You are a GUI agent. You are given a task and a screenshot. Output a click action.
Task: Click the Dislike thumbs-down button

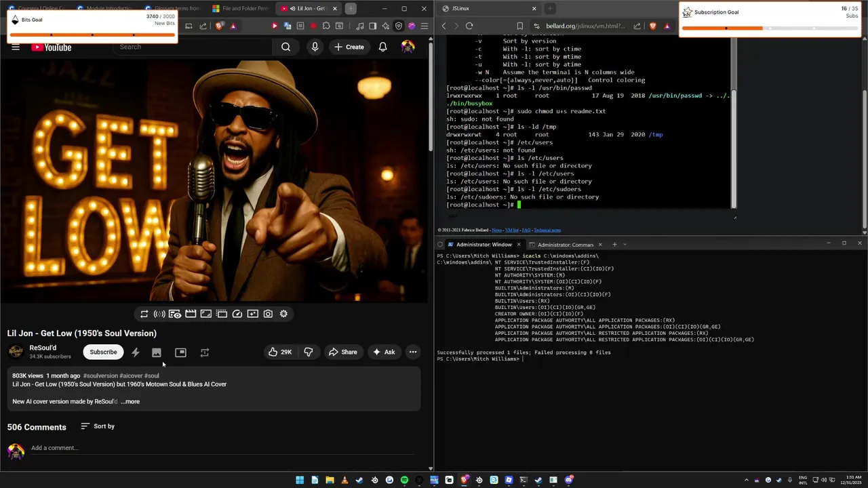[x=309, y=352]
